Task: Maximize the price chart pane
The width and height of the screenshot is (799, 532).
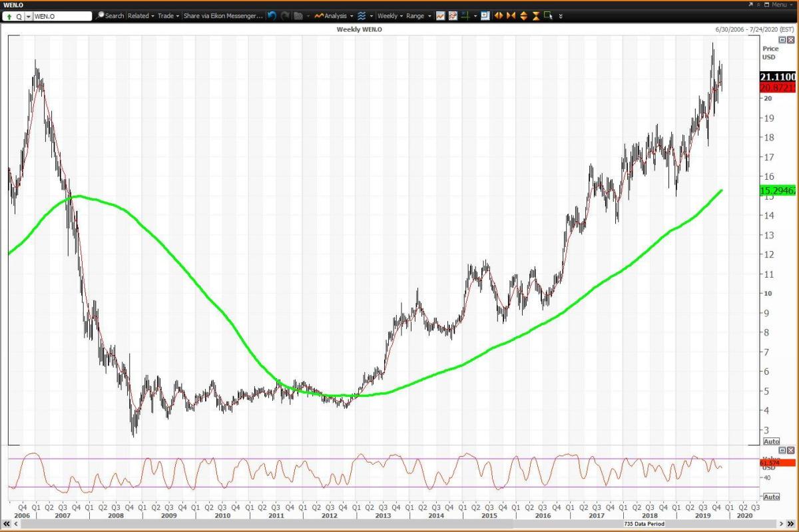Action: 782,40
